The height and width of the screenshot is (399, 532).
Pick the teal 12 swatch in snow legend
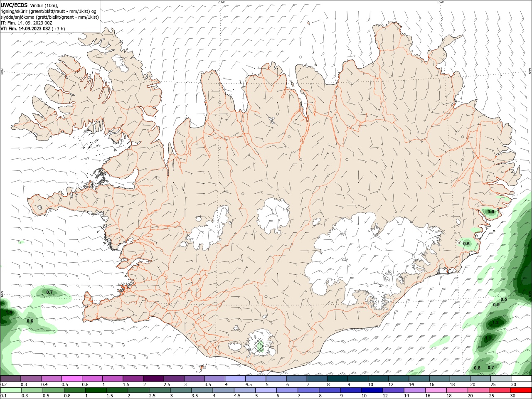click(x=399, y=379)
